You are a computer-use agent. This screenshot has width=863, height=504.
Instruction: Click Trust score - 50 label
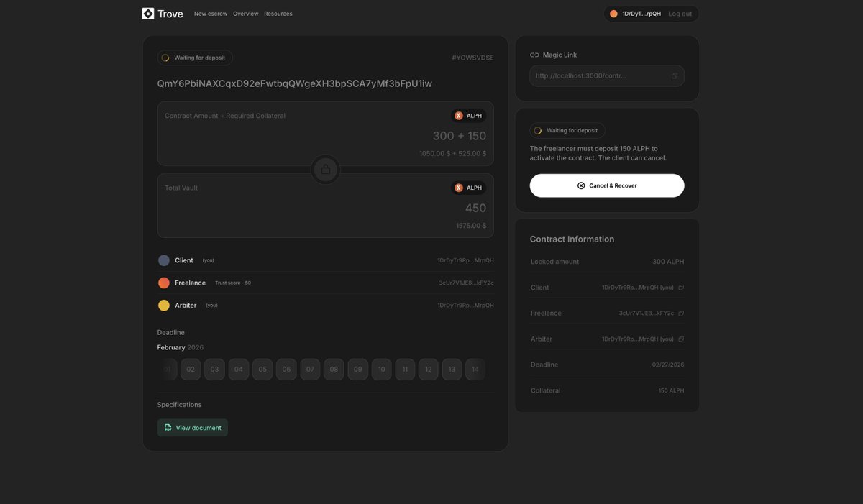click(233, 283)
